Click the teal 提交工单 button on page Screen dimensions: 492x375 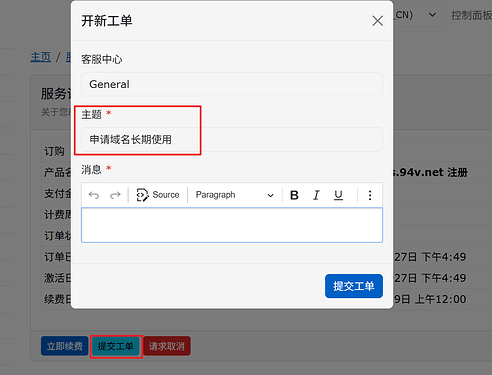[116, 346]
